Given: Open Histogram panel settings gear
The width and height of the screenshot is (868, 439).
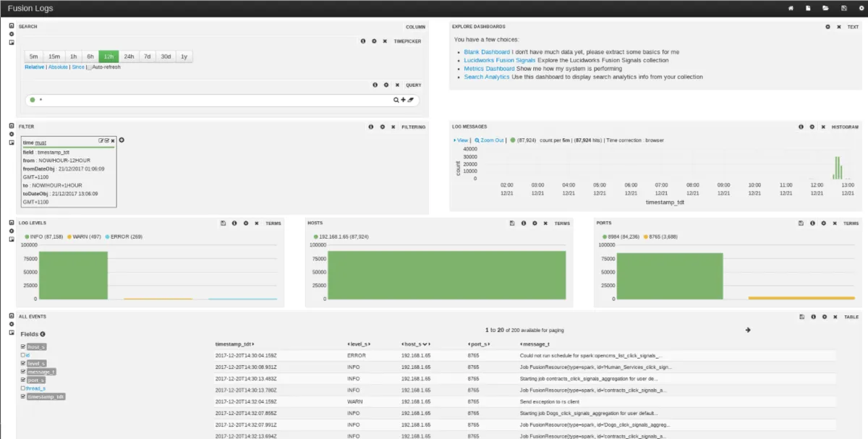Looking at the screenshot, I should 812,127.
